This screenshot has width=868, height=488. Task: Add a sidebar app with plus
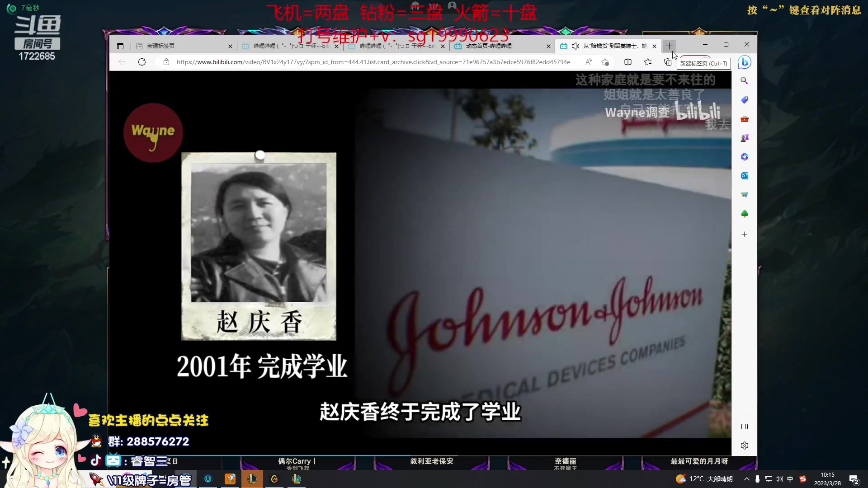(x=744, y=234)
